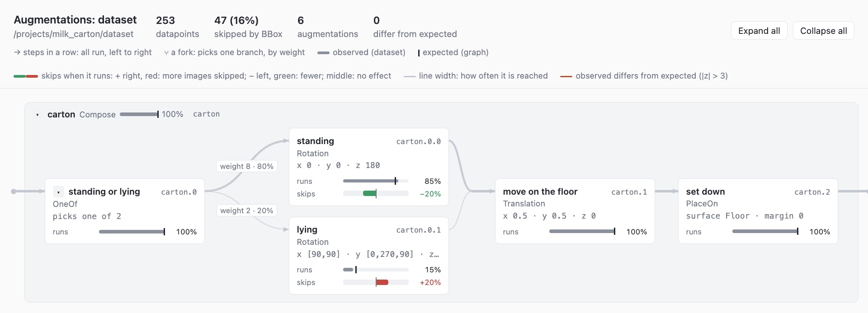Click the fork icon in the legend
Screen dimensions: 868x313
166,53
